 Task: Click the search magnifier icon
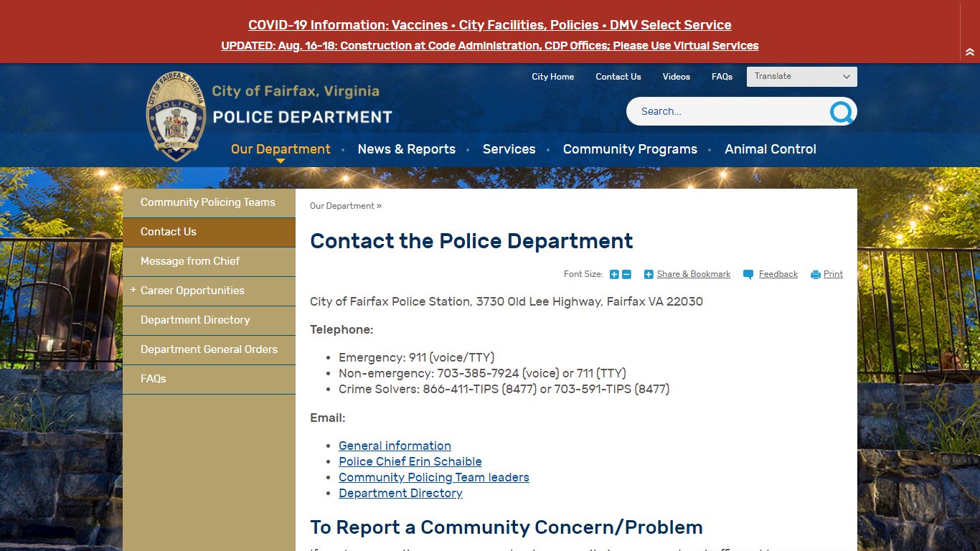tap(841, 112)
